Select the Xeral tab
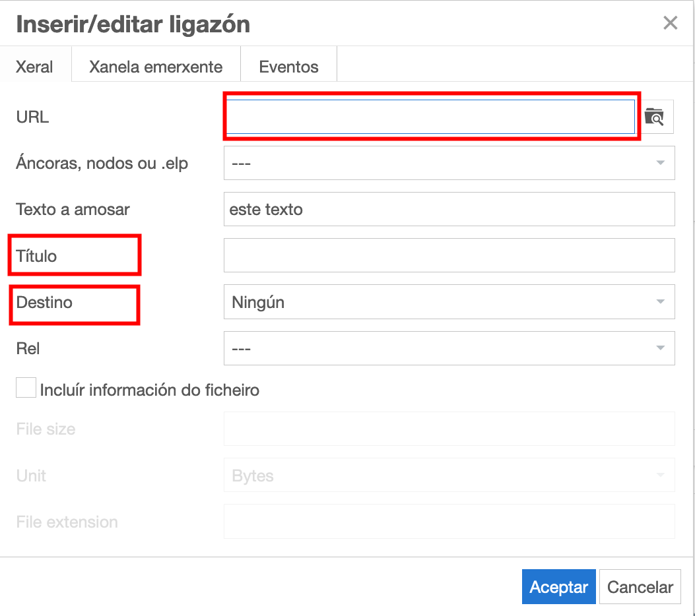This screenshot has height=616, width=695. (x=35, y=66)
